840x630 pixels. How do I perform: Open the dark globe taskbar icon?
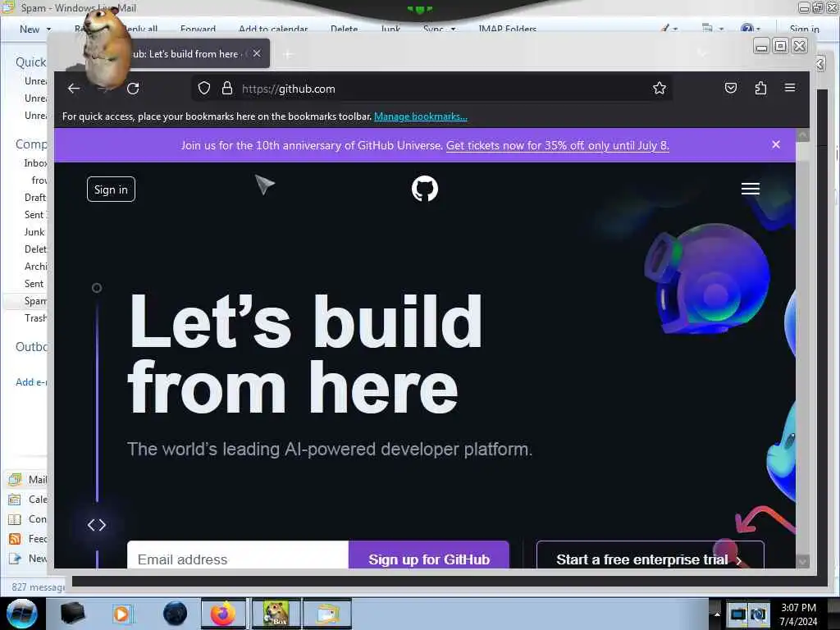[x=175, y=614]
